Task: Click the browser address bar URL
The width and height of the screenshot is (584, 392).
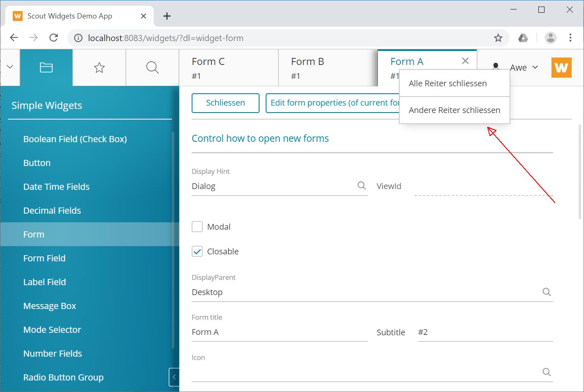Action: click(166, 38)
